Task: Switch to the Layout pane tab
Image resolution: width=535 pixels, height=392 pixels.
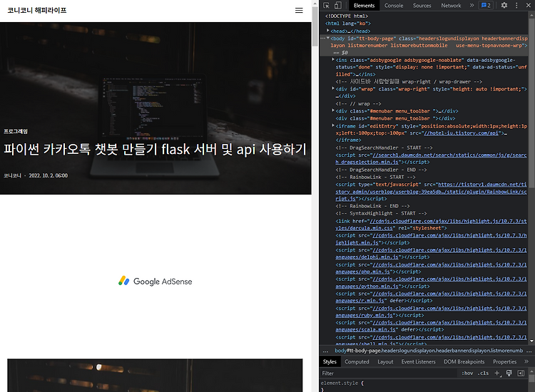Action: point(385,361)
